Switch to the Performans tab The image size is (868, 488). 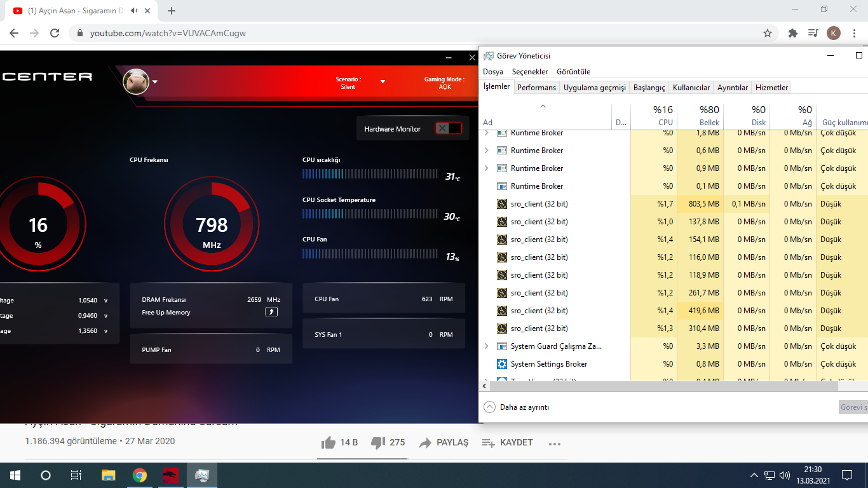click(x=536, y=88)
